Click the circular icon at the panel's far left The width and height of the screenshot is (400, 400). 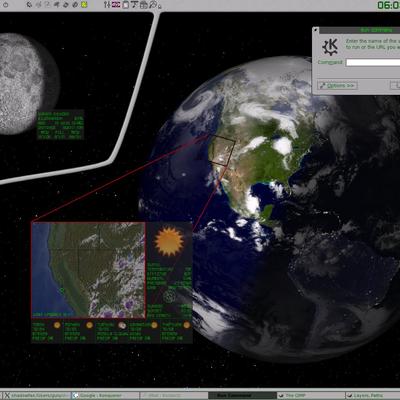point(5,5)
